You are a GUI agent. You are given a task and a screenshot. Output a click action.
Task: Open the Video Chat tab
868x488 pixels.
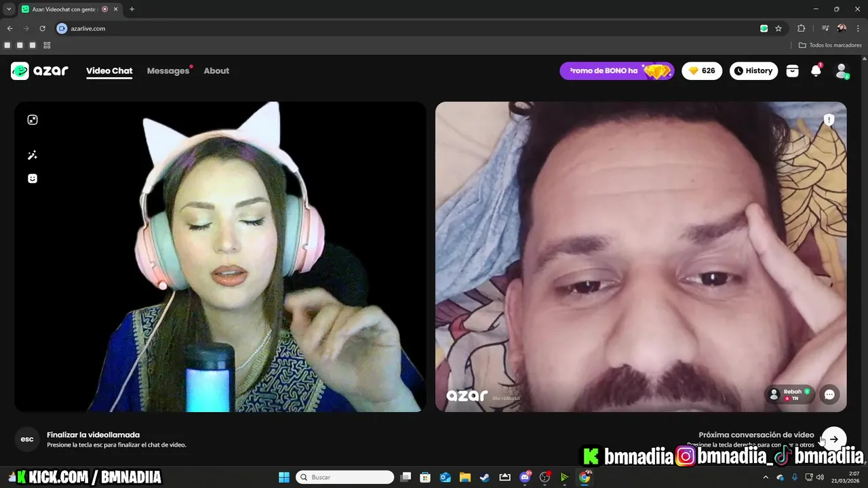[109, 70]
